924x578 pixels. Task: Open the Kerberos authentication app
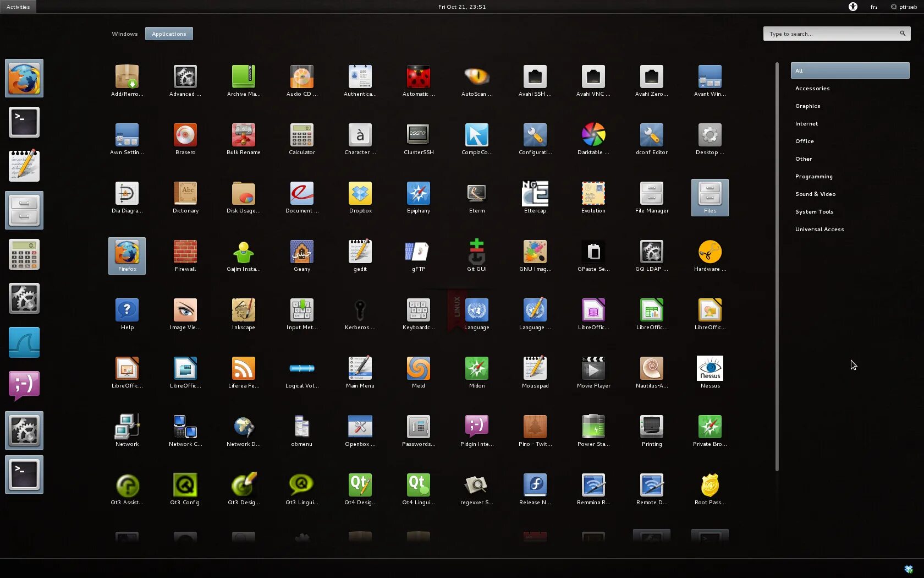pos(360,314)
